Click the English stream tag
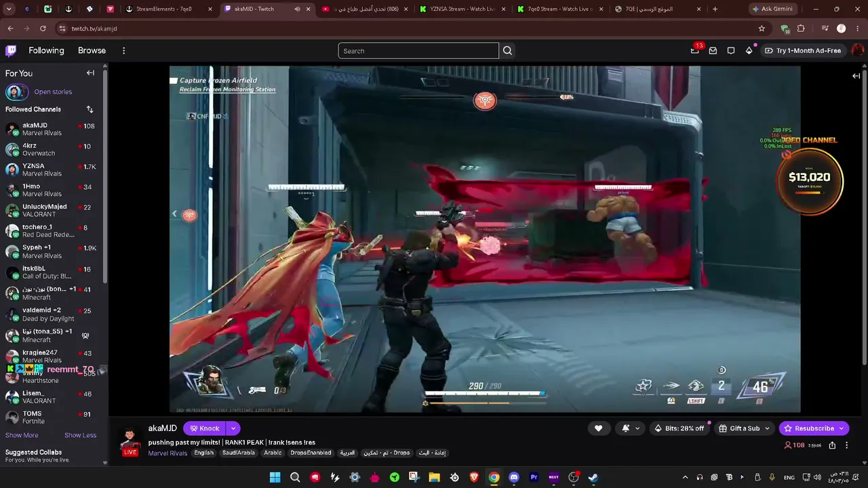Screen dimensions: 868x488 click(203, 453)
